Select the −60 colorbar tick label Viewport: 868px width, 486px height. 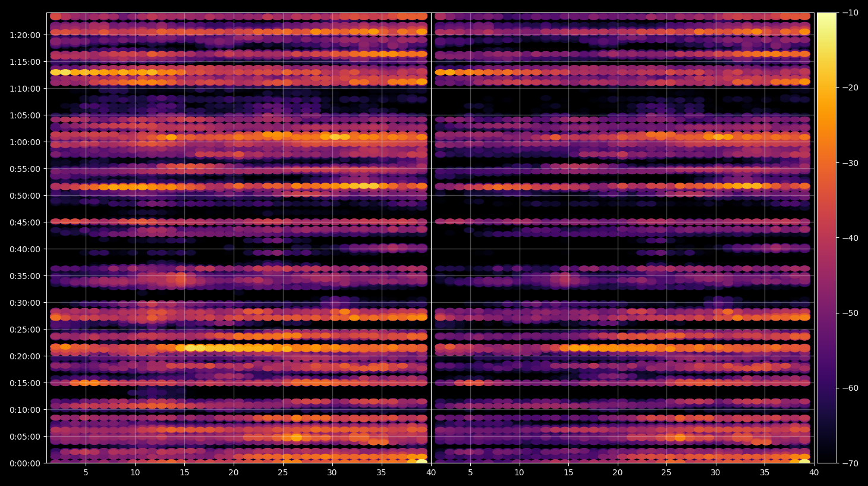tap(850, 388)
